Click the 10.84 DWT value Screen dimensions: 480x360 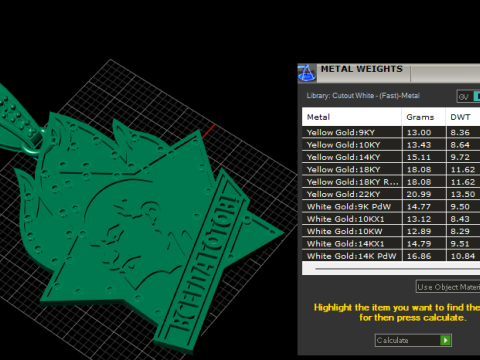point(463,256)
